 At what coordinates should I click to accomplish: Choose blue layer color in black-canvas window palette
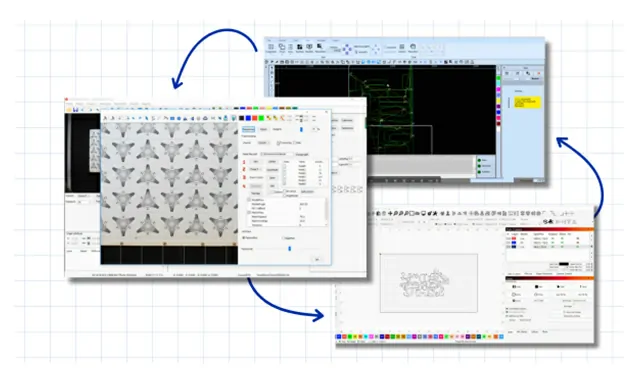coord(498,112)
